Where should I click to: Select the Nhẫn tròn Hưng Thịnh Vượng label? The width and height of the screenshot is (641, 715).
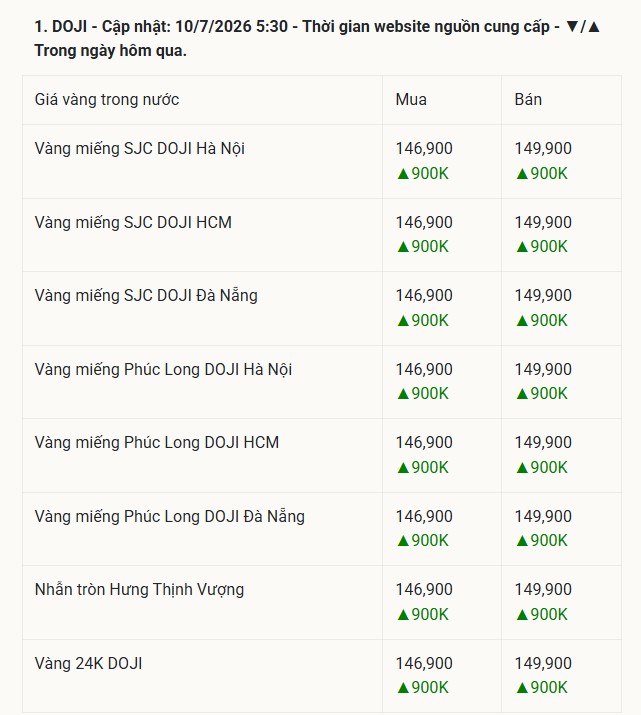(x=139, y=590)
